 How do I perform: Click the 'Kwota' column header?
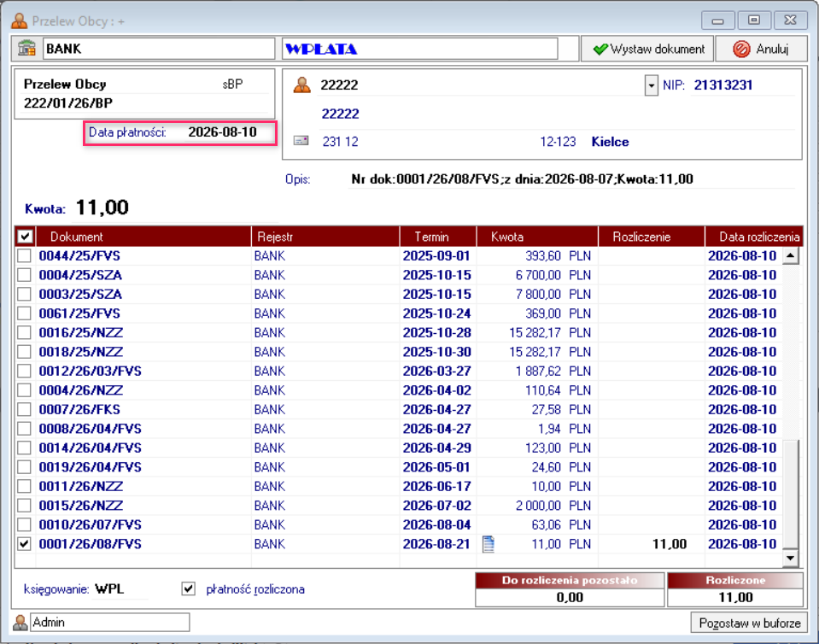click(x=537, y=237)
